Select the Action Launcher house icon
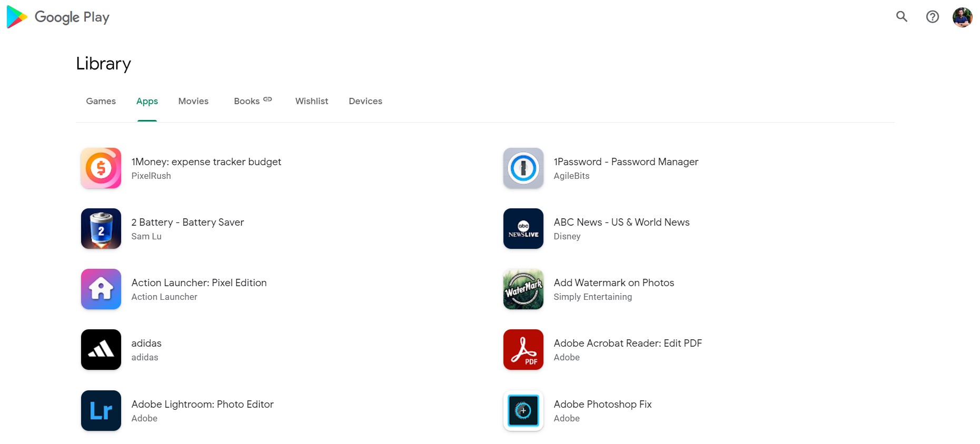The height and width of the screenshot is (444, 980). coord(101,289)
